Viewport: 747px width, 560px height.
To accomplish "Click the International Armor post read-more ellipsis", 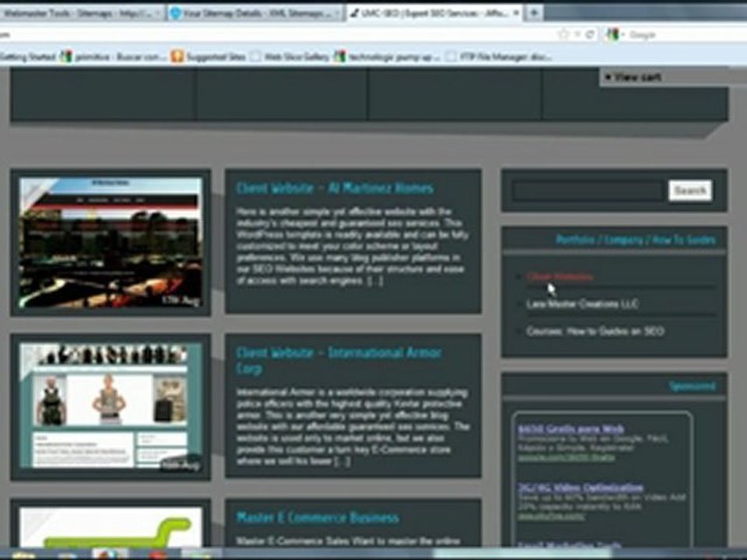I will 342,461.
